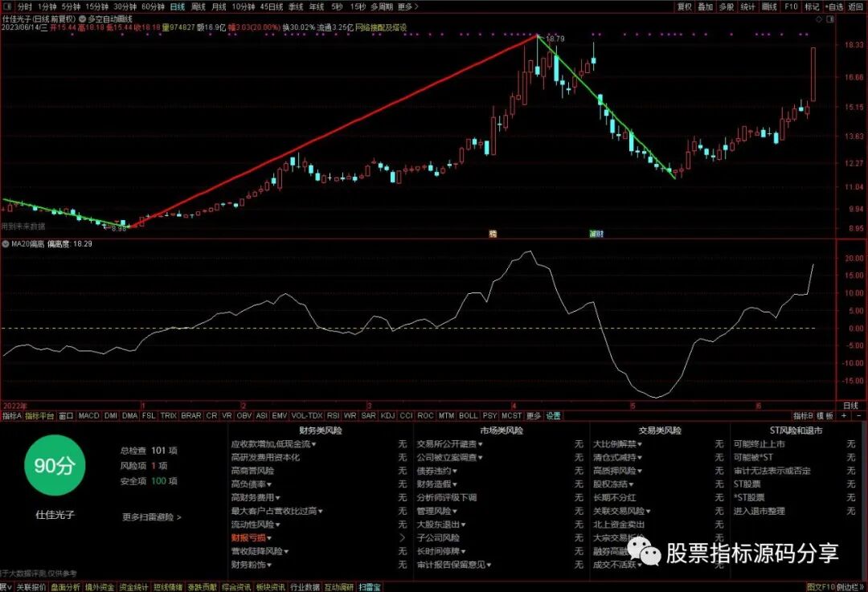
Task: Toggle the 指标平台 option
Action: [39, 415]
